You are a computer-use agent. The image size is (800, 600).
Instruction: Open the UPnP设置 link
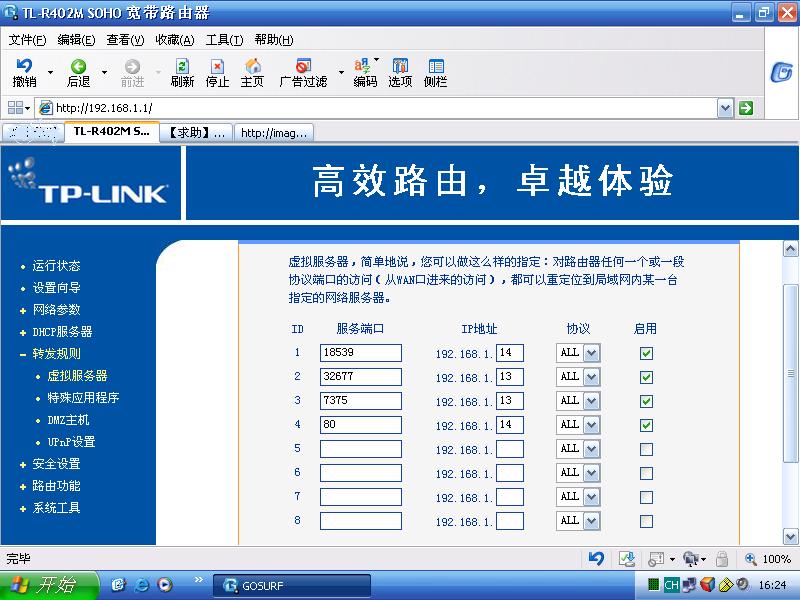[71, 442]
